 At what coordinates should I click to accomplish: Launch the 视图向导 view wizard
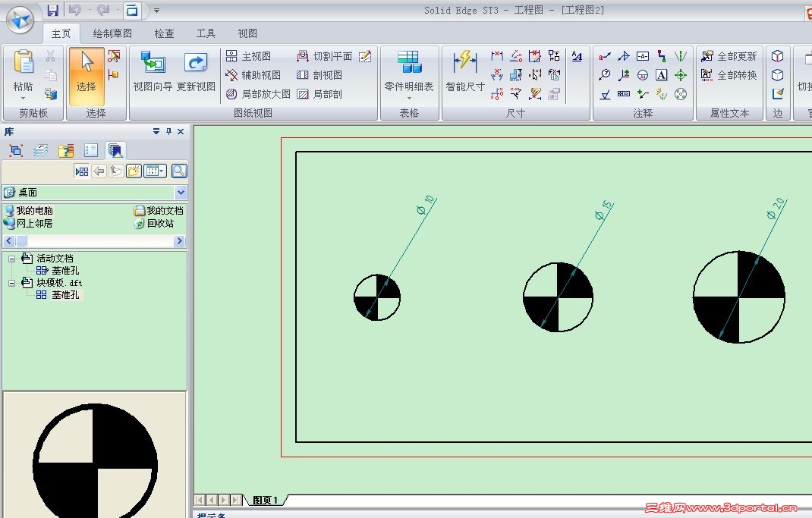coord(153,71)
